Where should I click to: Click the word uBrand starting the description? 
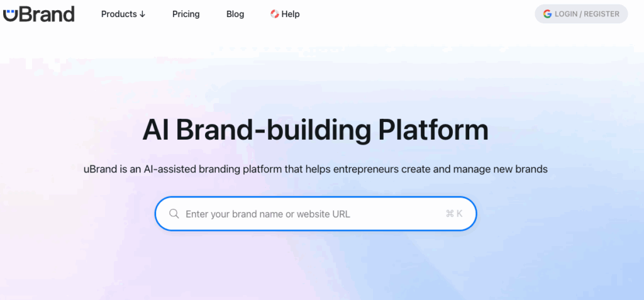click(x=100, y=169)
